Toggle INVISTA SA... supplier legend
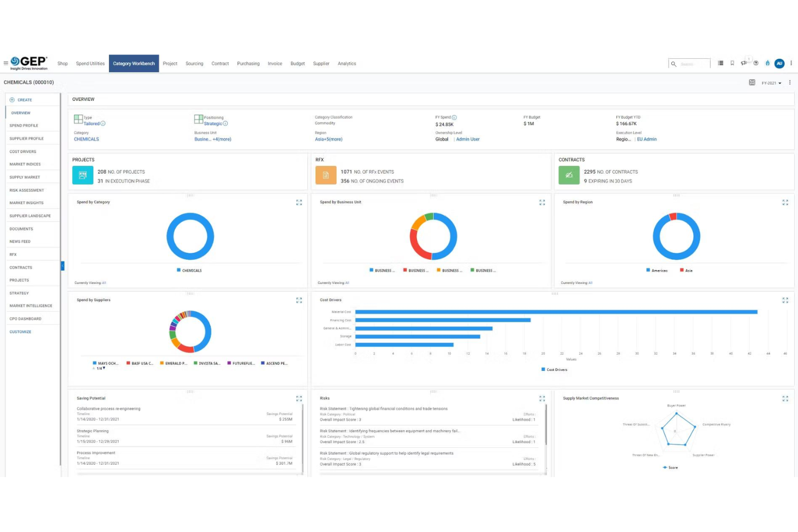Image resolution: width=798 pixels, height=532 pixels. (x=207, y=363)
